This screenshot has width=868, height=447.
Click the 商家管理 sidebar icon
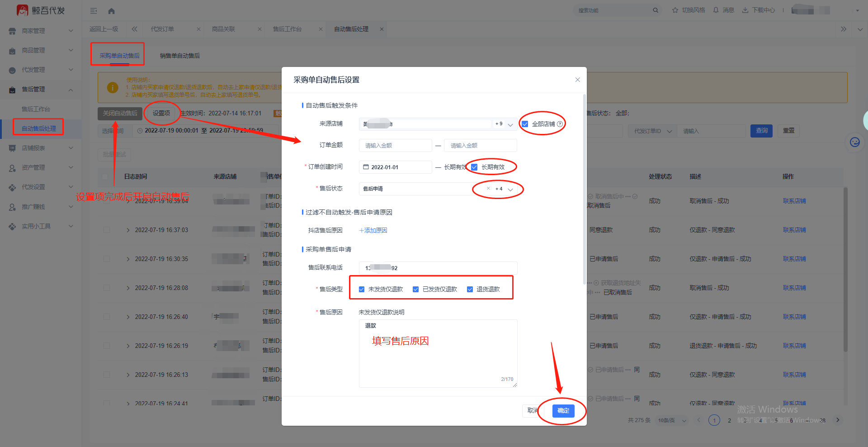click(x=12, y=31)
